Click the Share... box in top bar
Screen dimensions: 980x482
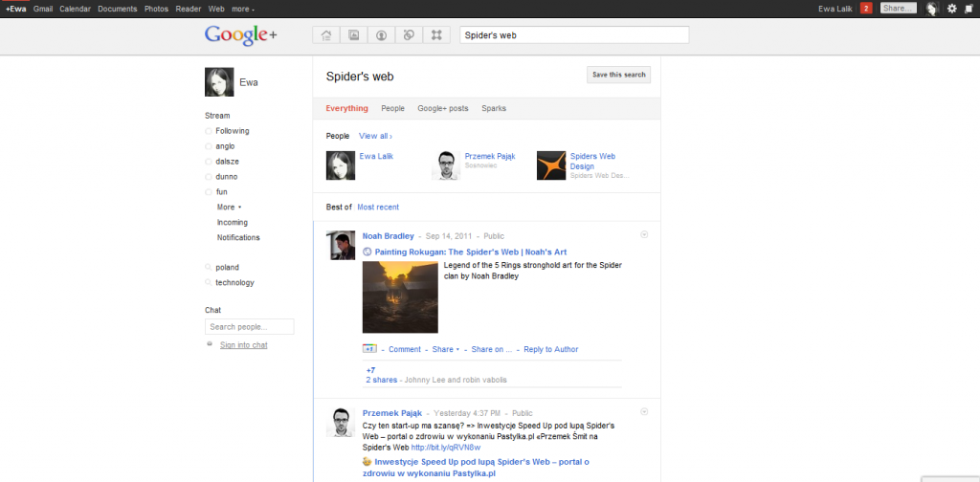coord(899,9)
